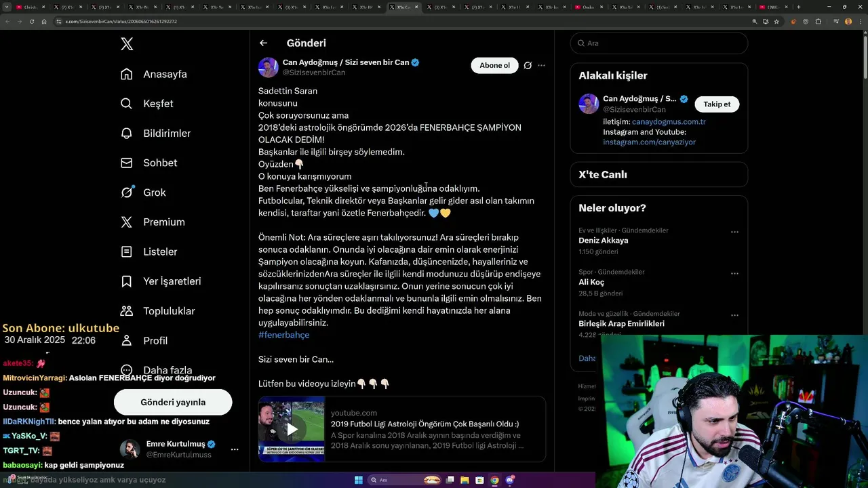Open Emre Kurtulmuş account menu dots
The width and height of the screenshot is (868, 488).
[235, 449]
